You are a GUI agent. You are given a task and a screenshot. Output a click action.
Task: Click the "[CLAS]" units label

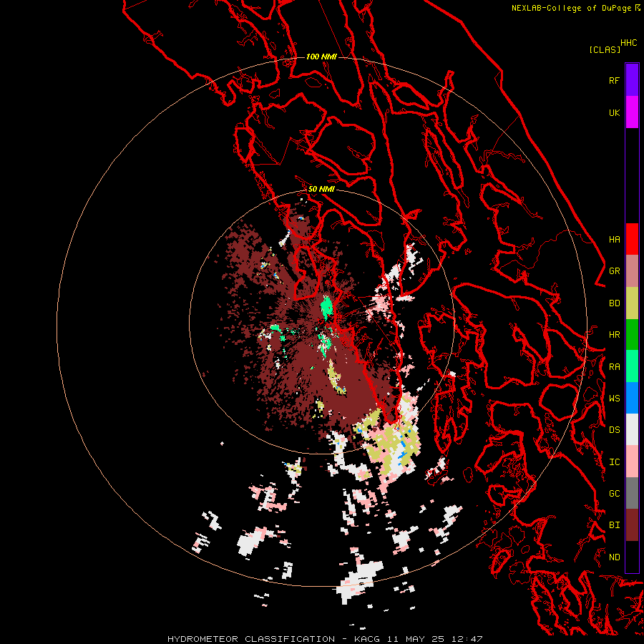click(605, 49)
